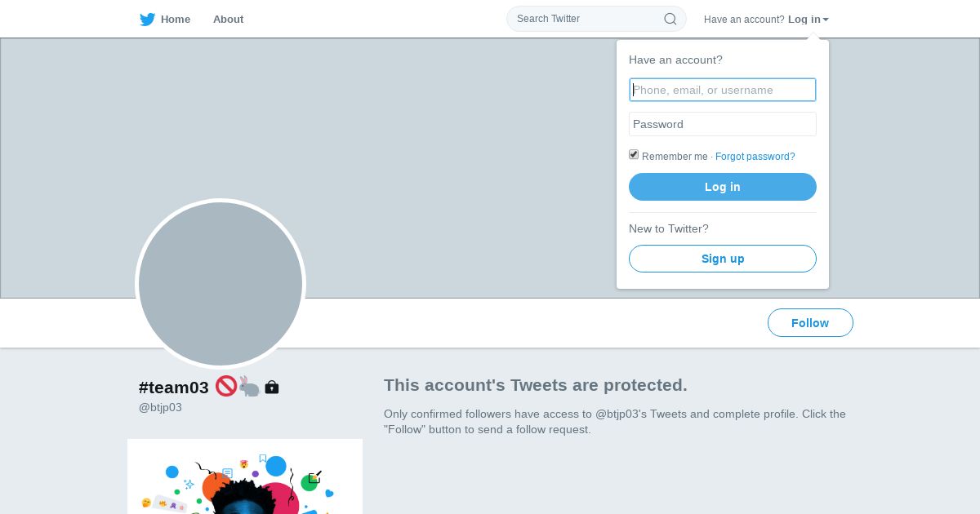
Task: Click the blue Log in button
Action: pyautogui.click(x=723, y=187)
